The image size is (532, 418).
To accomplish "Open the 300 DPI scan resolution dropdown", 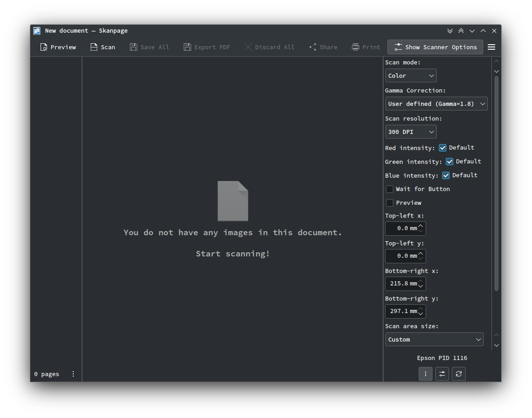I will [x=410, y=132].
